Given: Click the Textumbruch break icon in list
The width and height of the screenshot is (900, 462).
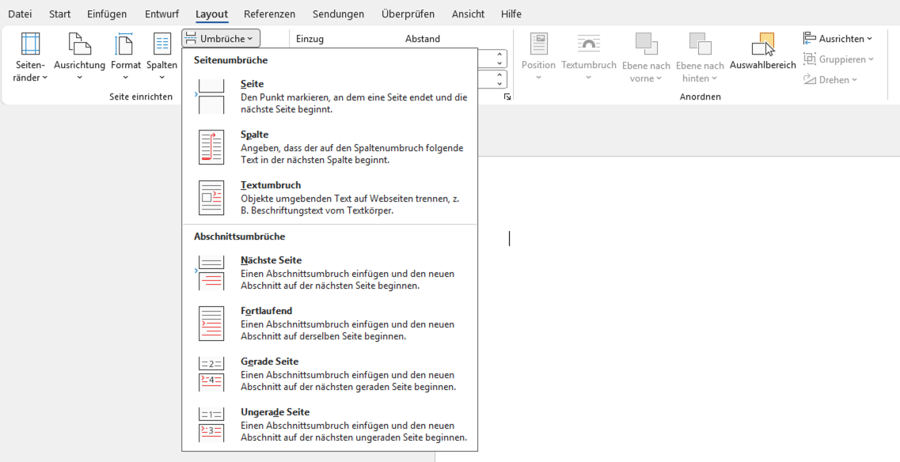Looking at the screenshot, I should click(x=211, y=197).
